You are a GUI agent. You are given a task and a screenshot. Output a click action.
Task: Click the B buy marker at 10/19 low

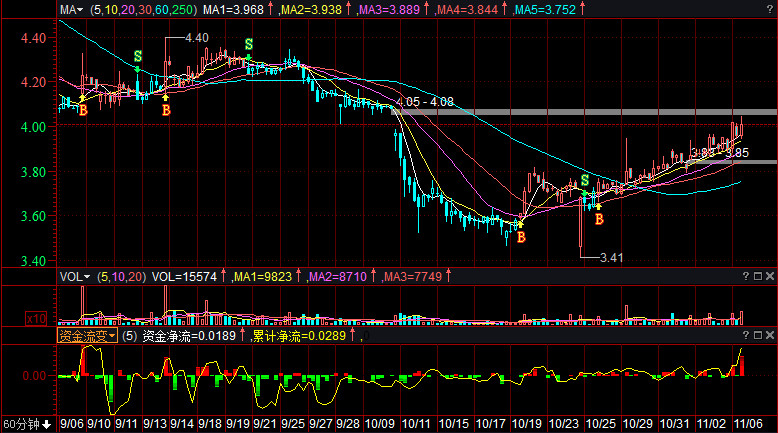[x=521, y=237]
